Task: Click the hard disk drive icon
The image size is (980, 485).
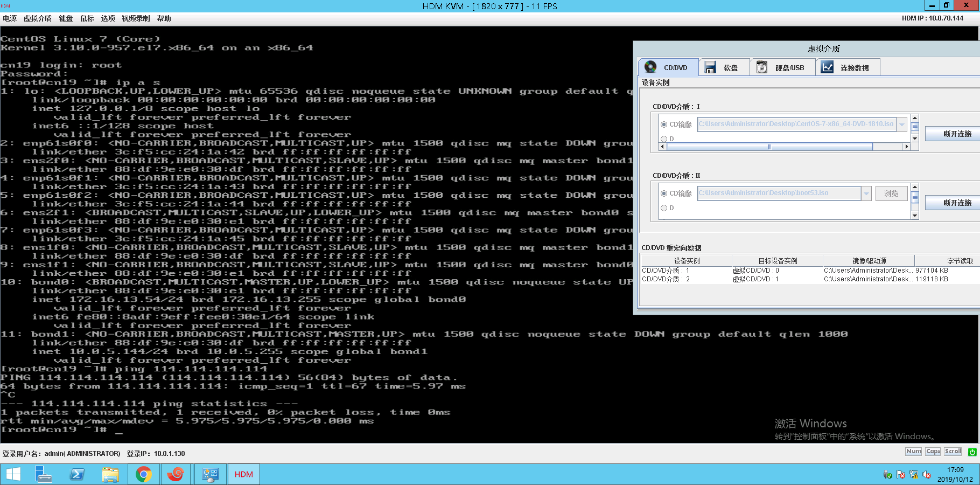Action: [x=761, y=67]
